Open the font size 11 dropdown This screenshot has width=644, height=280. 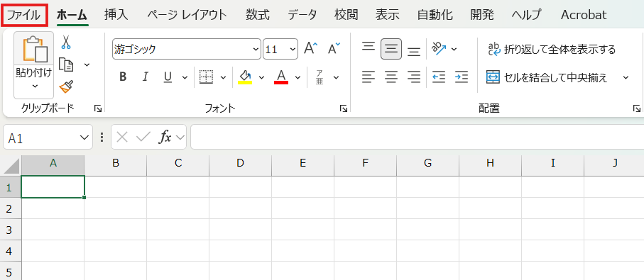293,50
